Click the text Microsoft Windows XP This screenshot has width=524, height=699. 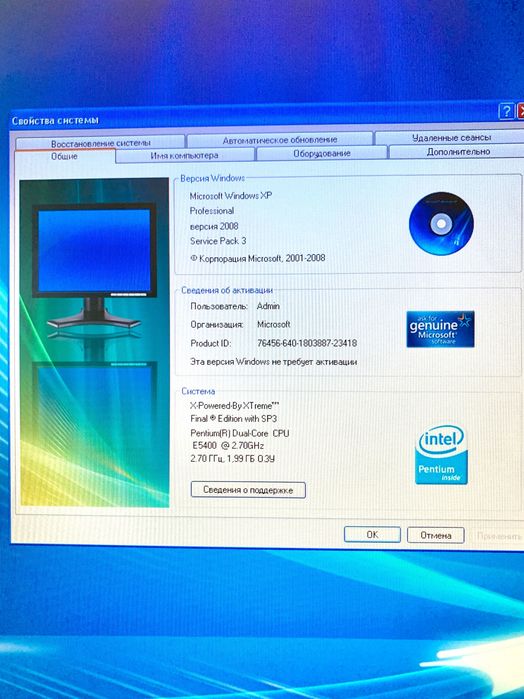(231, 196)
